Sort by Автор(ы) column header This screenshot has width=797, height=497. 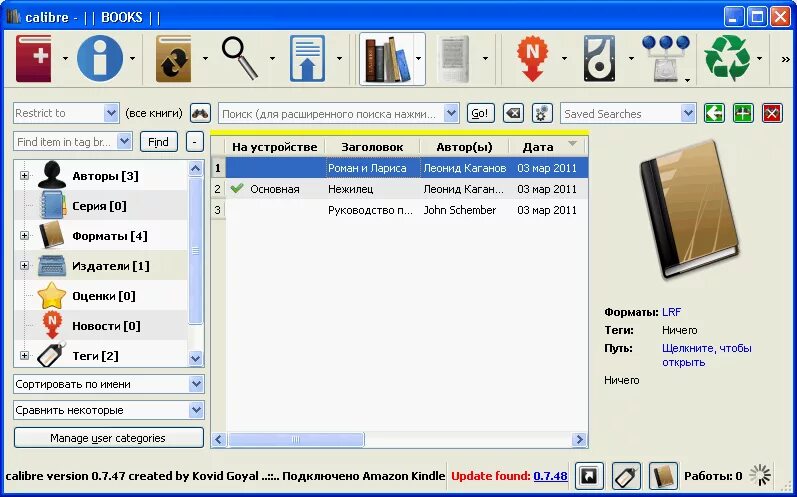point(464,147)
